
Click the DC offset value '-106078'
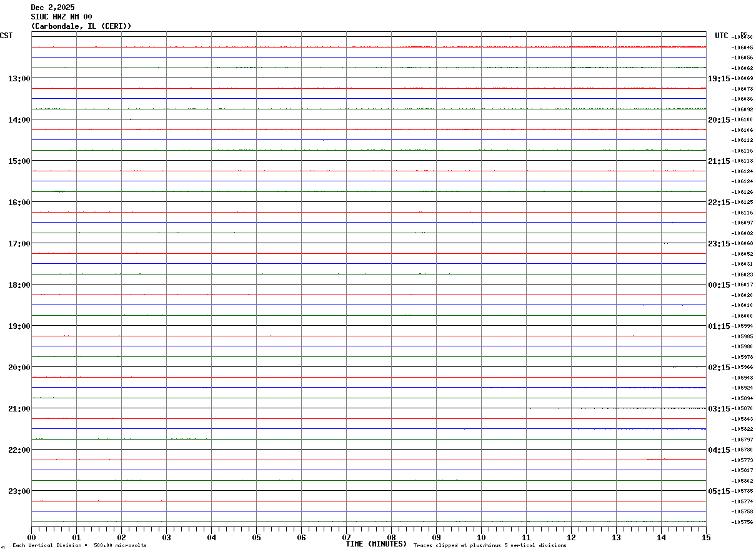(742, 89)
